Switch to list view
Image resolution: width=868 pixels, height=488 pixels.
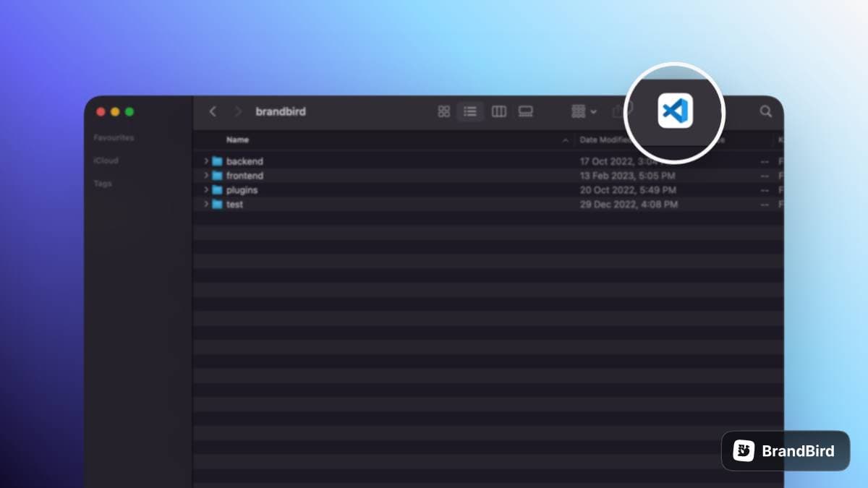click(x=470, y=111)
